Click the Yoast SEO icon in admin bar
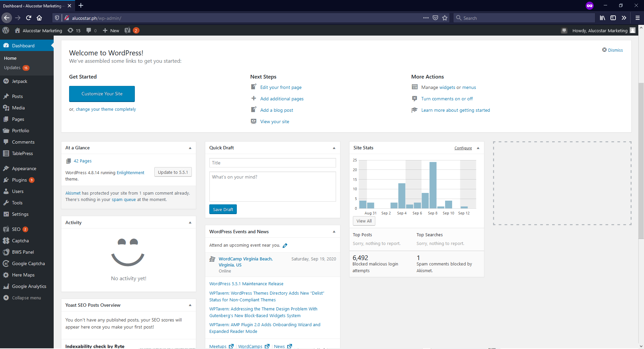 [127, 31]
